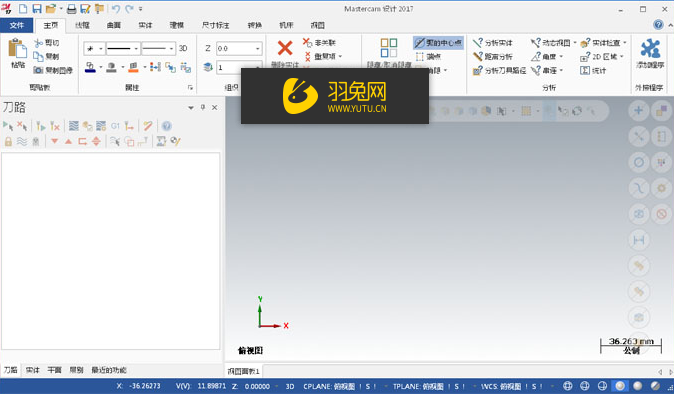Click the CPLANE 俯视图 status bar button
674x394 pixels.
click(x=329, y=386)
